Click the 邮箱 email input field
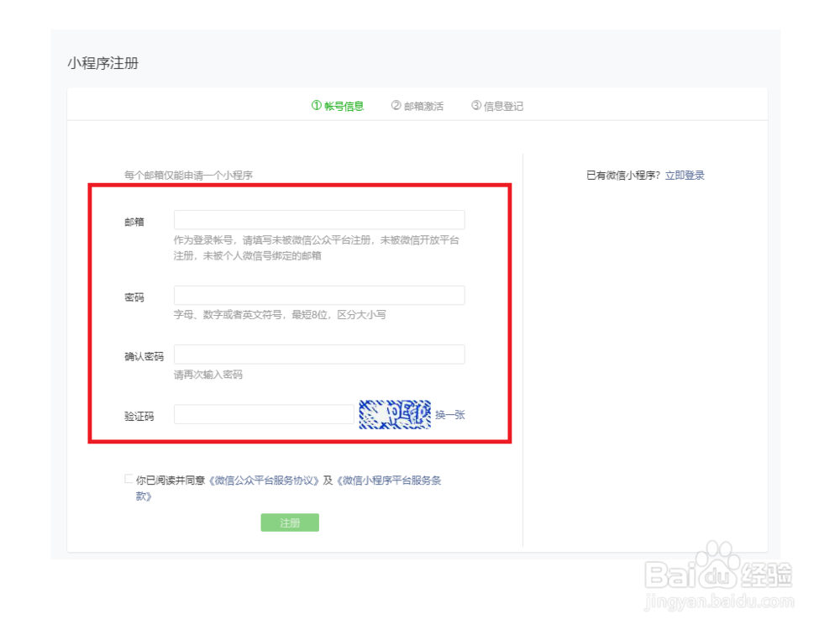 (x=319, y=219)
